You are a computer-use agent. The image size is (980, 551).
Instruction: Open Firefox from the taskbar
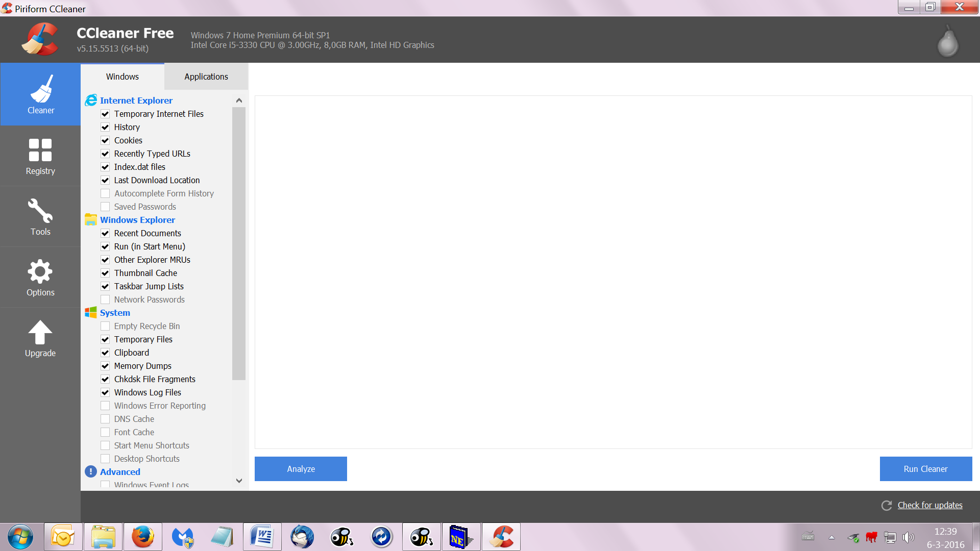[143, 537]
